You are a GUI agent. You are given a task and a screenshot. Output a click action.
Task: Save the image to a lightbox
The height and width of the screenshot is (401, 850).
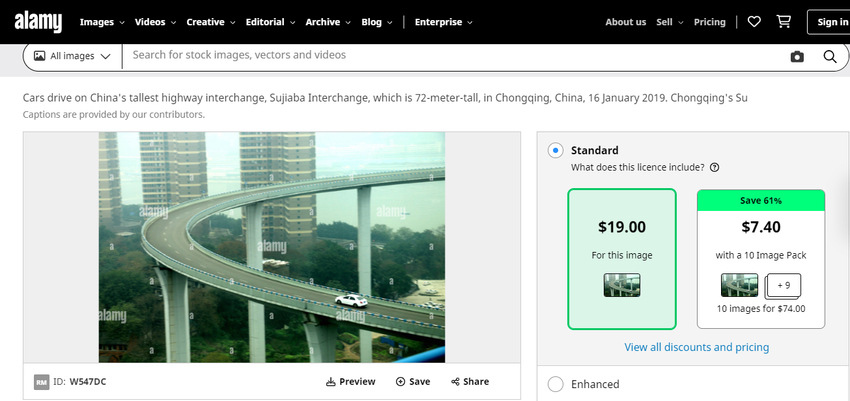click(413, 381)
